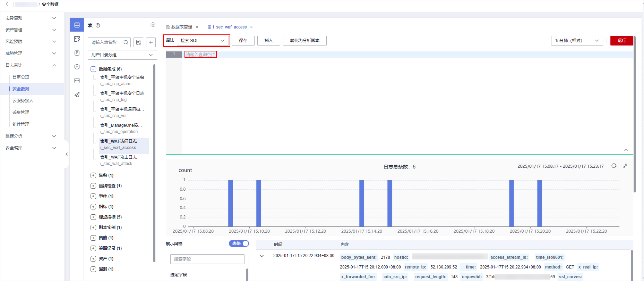Click the red 运行 button
The height and width of the screenshot is (281, 644).
(x=621, y=41)
